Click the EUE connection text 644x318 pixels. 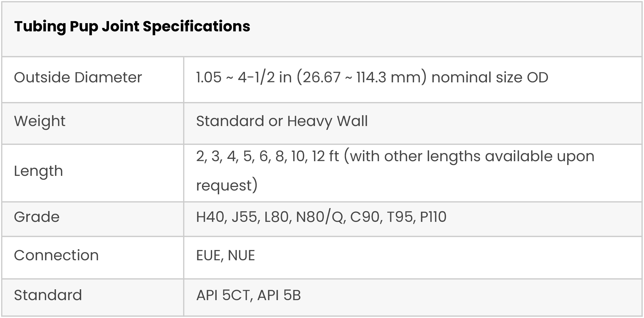coord(208,255)
